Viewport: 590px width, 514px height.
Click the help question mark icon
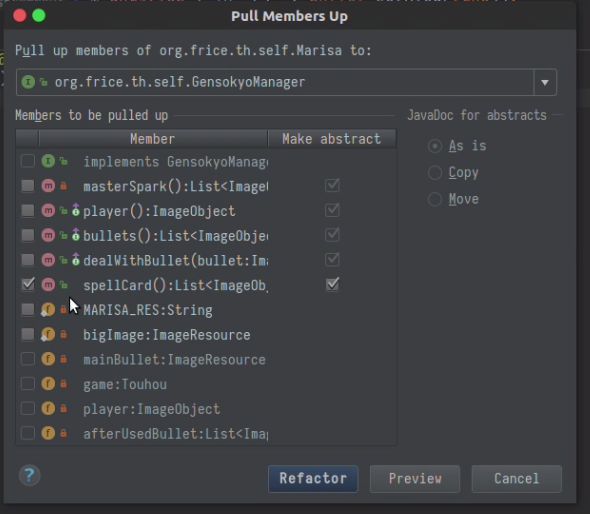click(29, 476)
